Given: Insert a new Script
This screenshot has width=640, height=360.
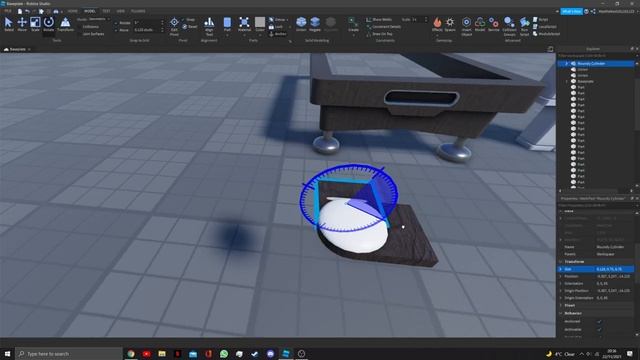Looking at the screenshot, I should pos(541,19).
